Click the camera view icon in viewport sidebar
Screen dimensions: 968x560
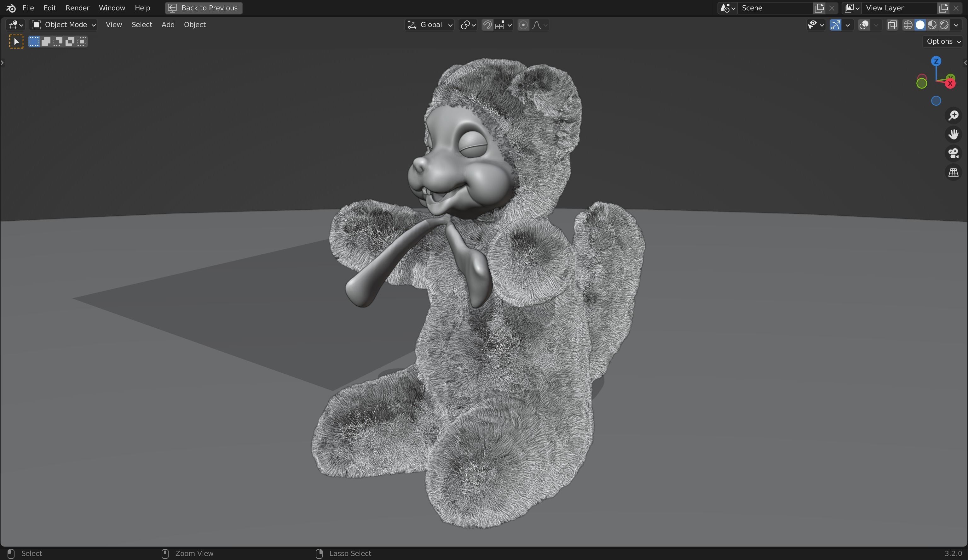pyautogui.click(x=954, y=153)
